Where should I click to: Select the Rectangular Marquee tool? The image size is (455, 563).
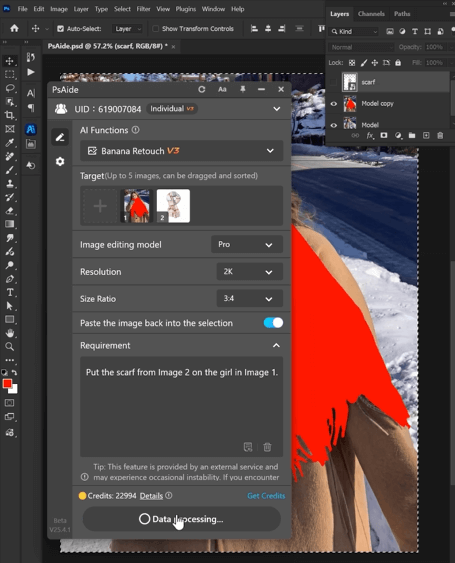[x=10, y=74]
